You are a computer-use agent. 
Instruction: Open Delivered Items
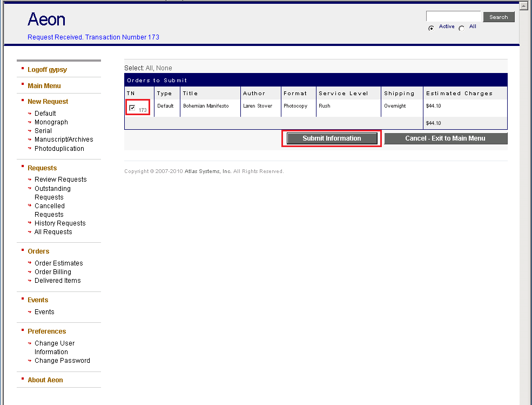[x=57, y=280]
